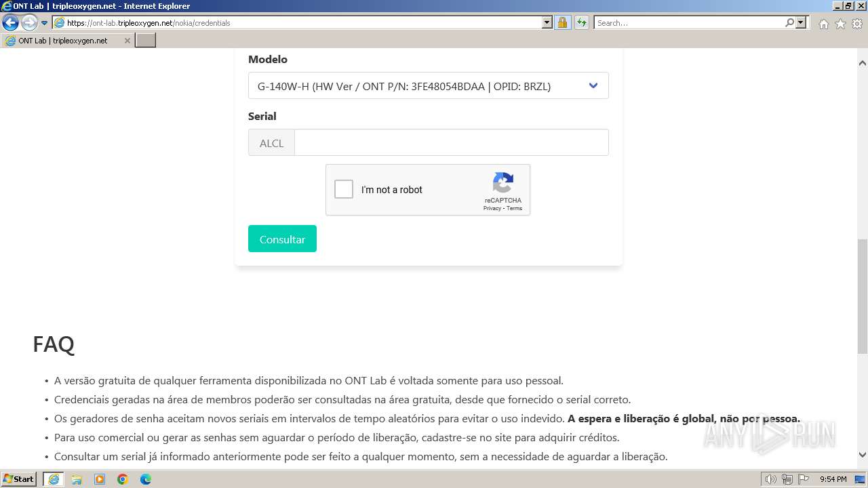This screenshot has width=868, height=488.
Task: Click the ALCL serial prefix label
Action: point(271,143)
